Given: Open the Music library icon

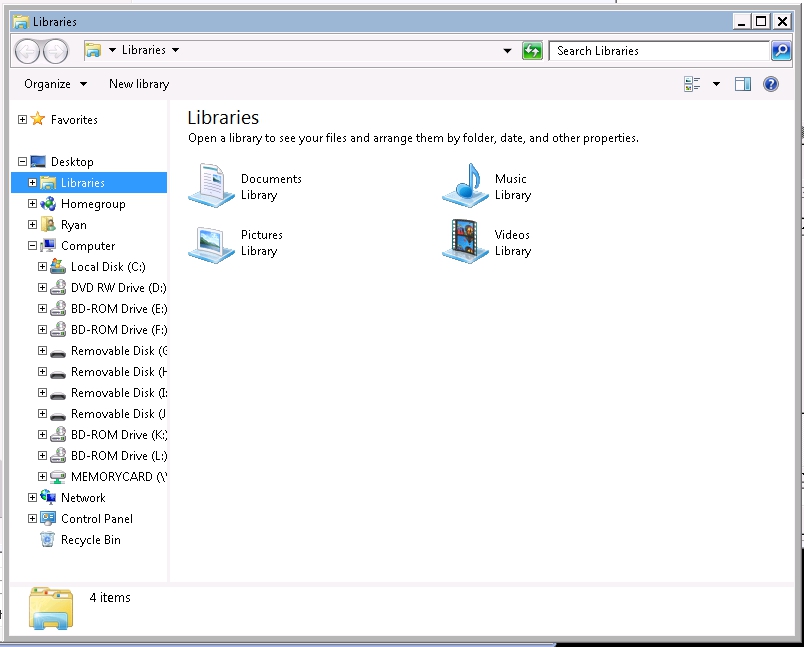Looking at the screenshot, I should point(465,186).
